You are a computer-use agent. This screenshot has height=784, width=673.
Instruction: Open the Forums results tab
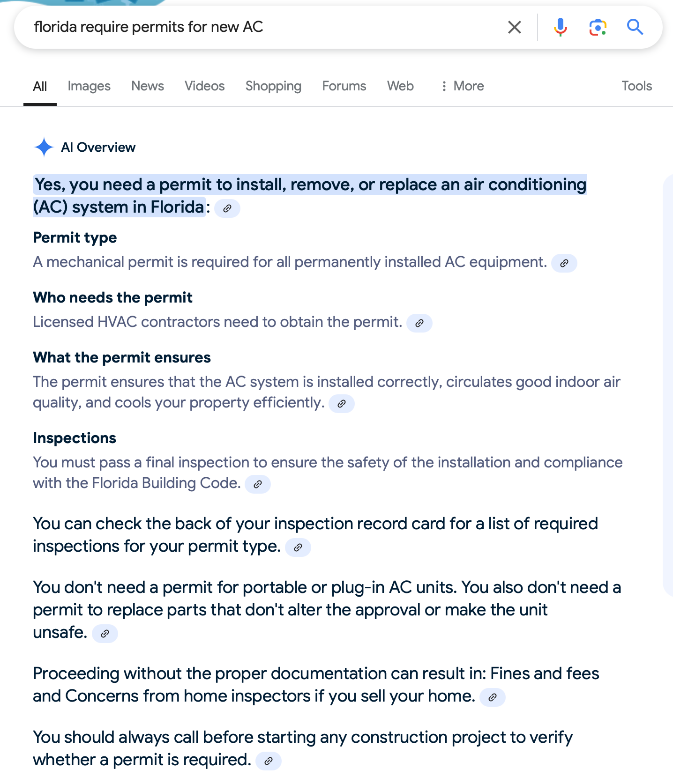tap(344, 86)
